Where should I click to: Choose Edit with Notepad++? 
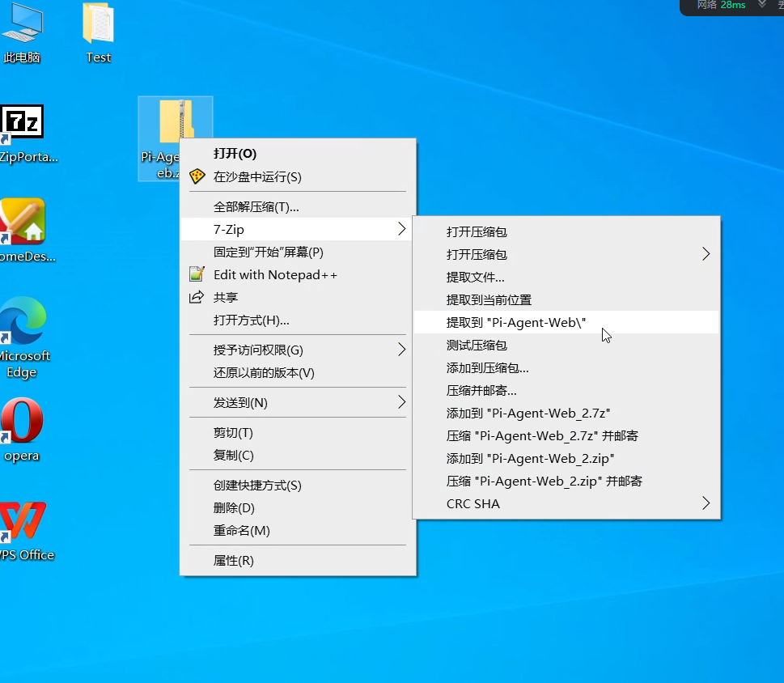[298, 274]
